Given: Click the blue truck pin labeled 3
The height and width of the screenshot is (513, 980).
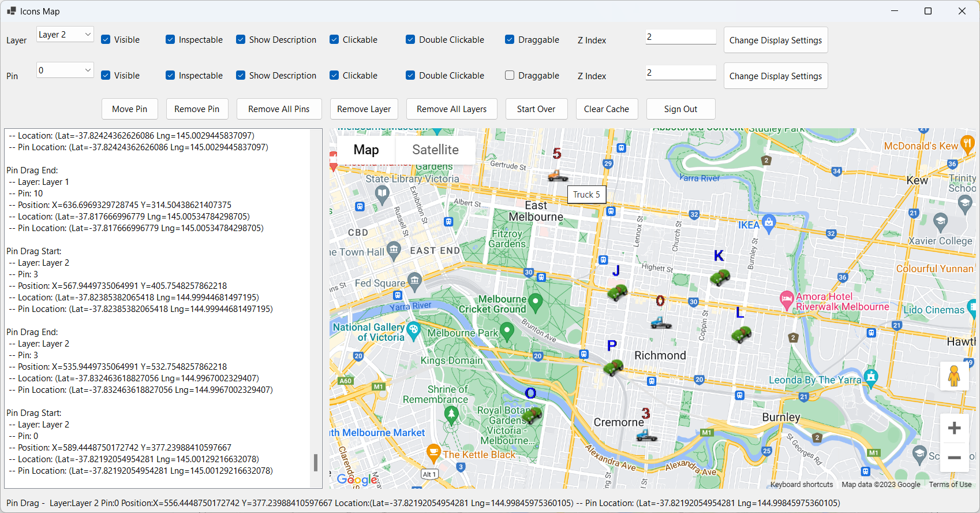Looking at the screenshot, I should (646, 435).
